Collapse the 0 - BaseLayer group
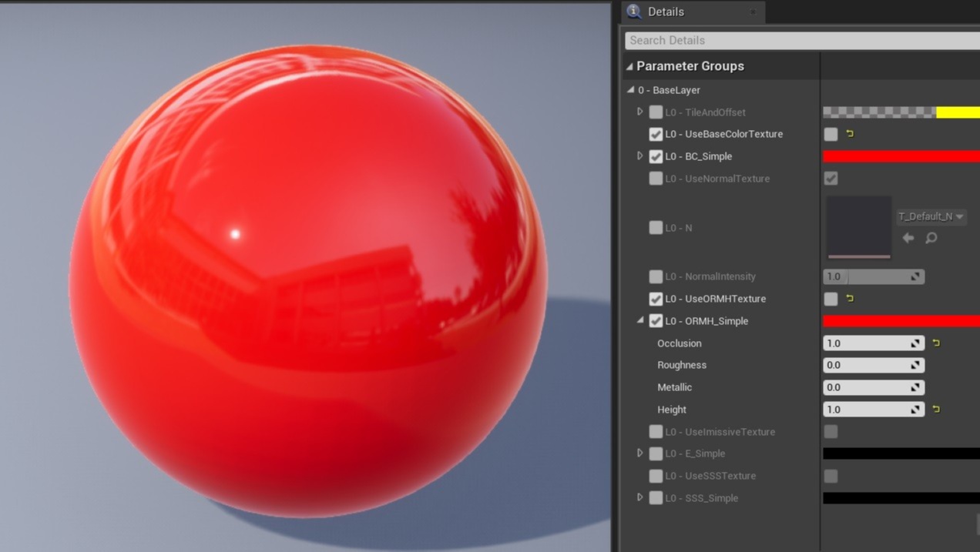Viewport: 980px width, 552px height. point(631,90)
